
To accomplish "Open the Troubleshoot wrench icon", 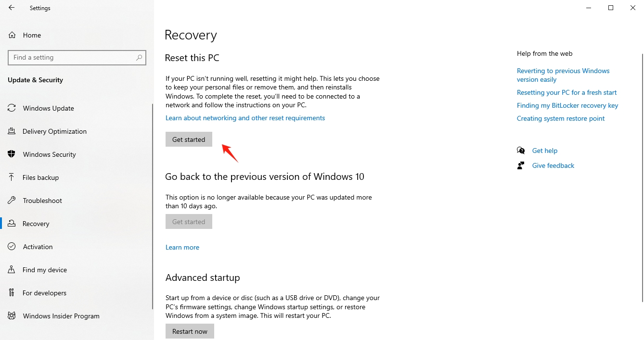I will (12, 201).
